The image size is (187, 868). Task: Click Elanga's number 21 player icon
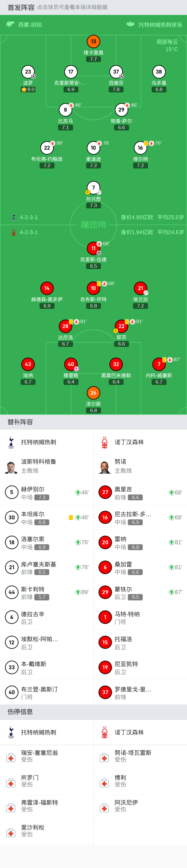(140, 288)
